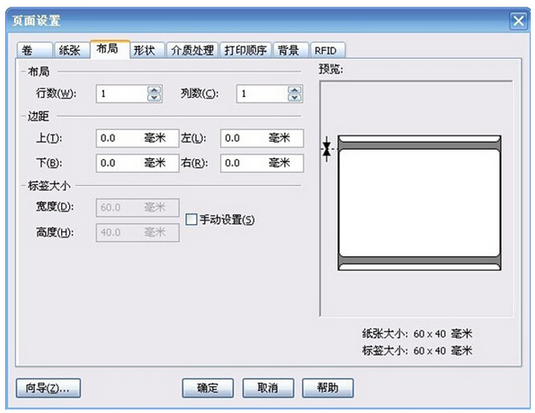Viewport: 535px width, 413px height.
Task: Click the 右 margin input field
Action: point(262,163)
